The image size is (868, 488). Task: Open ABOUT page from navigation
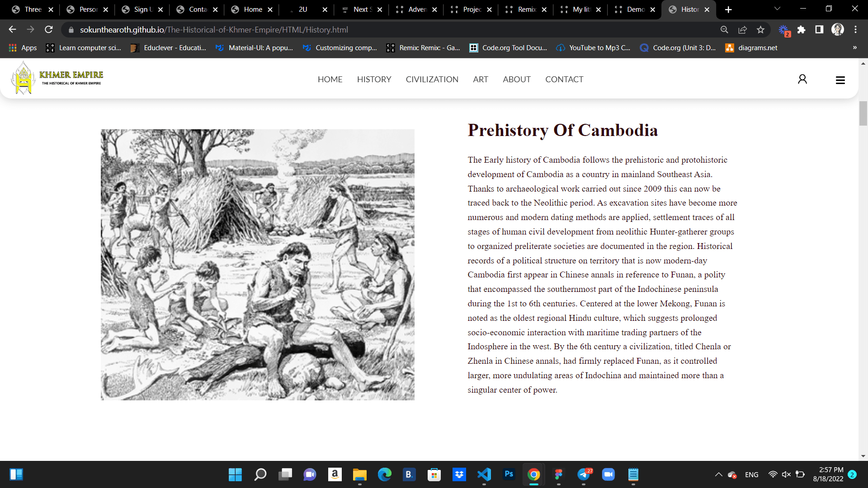[517, 80]
